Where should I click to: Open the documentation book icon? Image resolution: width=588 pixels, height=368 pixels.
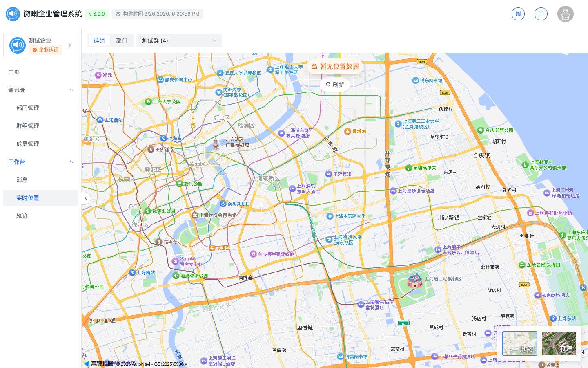coord(518,14)
